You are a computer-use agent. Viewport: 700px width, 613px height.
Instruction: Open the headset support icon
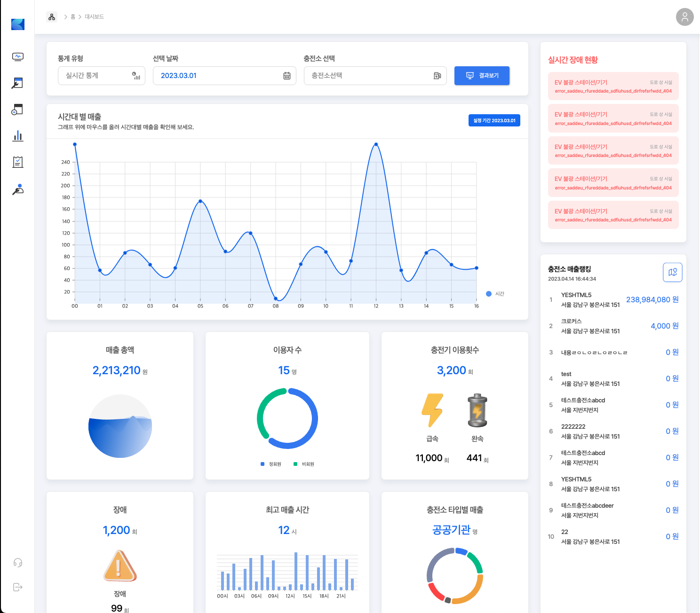pyautogui.click(x=18, y=563)
